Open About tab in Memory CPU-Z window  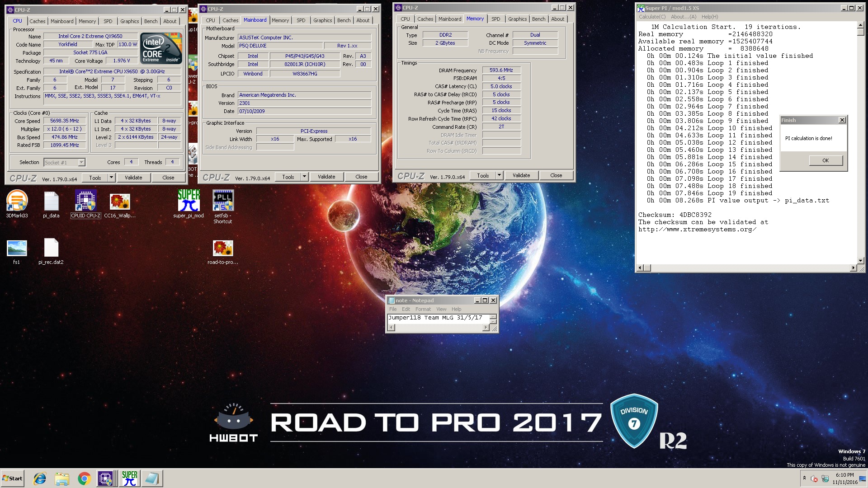pyautogui.click(x=557, y=19)
